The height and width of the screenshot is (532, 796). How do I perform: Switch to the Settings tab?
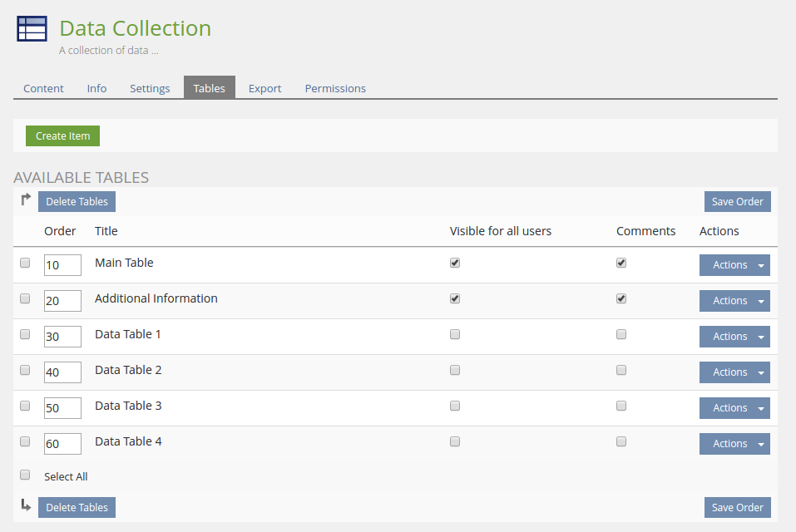[150, 88]
